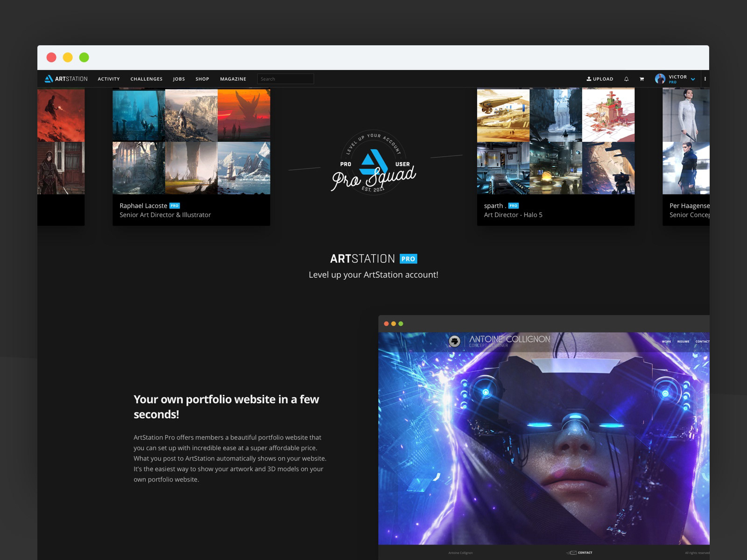This screenshot has width=747, height=560.
Task: Open Raphael Lacoste's profile name
Action: (x=143, y=206)
